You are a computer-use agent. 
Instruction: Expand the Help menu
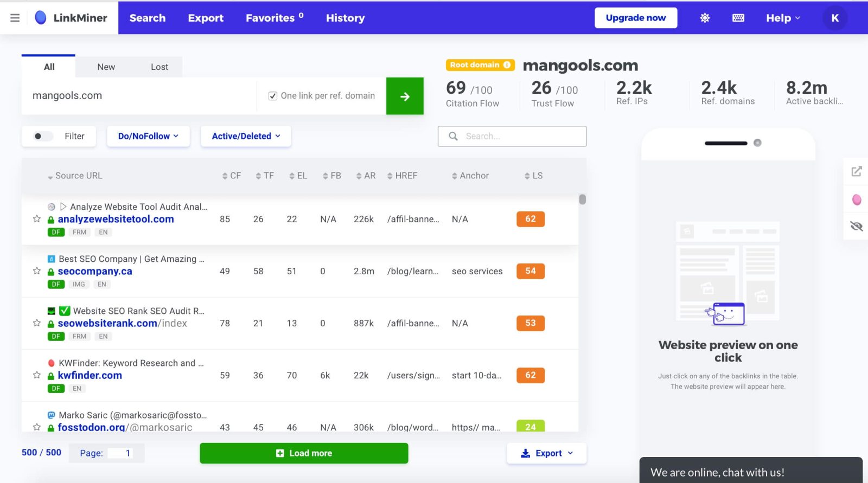coord(783,18)
